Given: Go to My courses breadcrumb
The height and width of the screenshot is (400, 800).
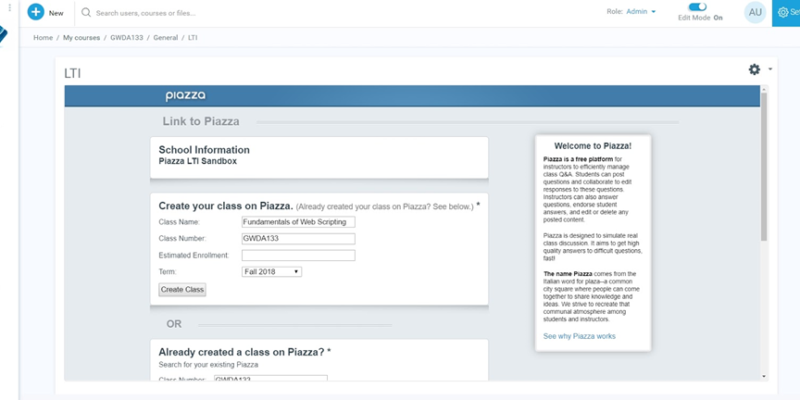Looking at the screenshot, I should point(82,38).
